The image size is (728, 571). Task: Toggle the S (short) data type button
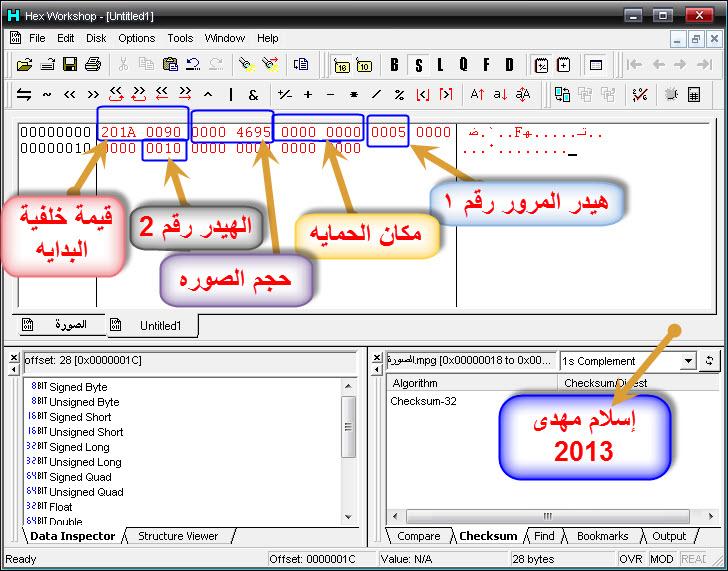tap(418, 65)
